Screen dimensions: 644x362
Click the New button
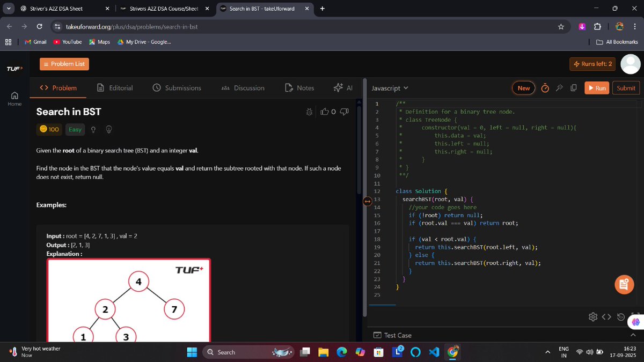click(524, 88)
